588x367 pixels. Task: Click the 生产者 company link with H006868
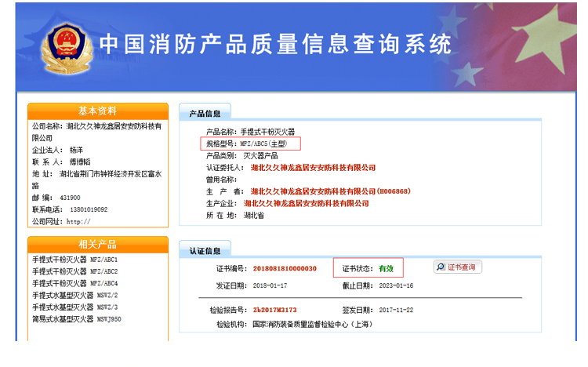coord(330,191)
